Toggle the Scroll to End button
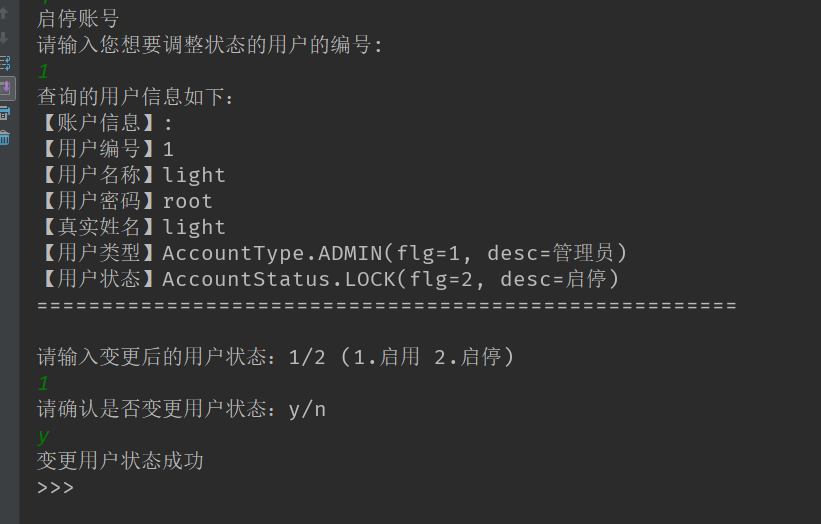Viewport: 821px width, 524px height. (x=5, y=88)
